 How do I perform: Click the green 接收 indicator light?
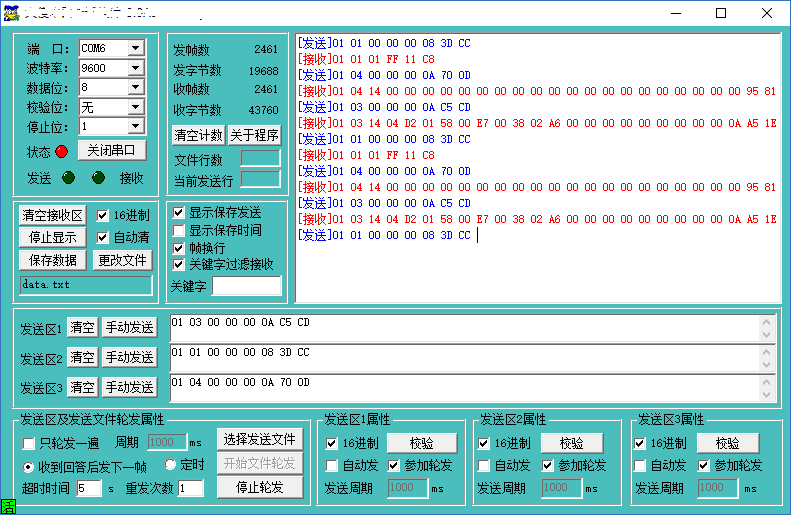point(98,178)
